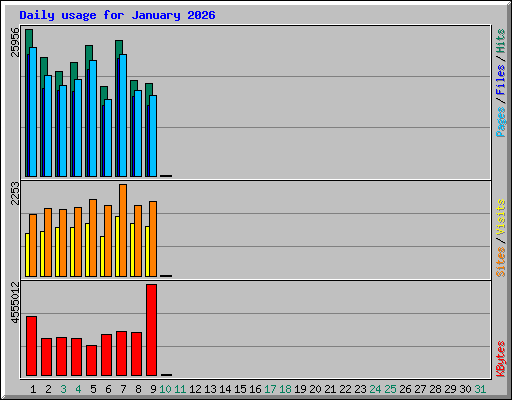This screenshot has width=512, height=400.
Task: Click the day 1 red KBytes bar
Action: (x=31, y=346)
